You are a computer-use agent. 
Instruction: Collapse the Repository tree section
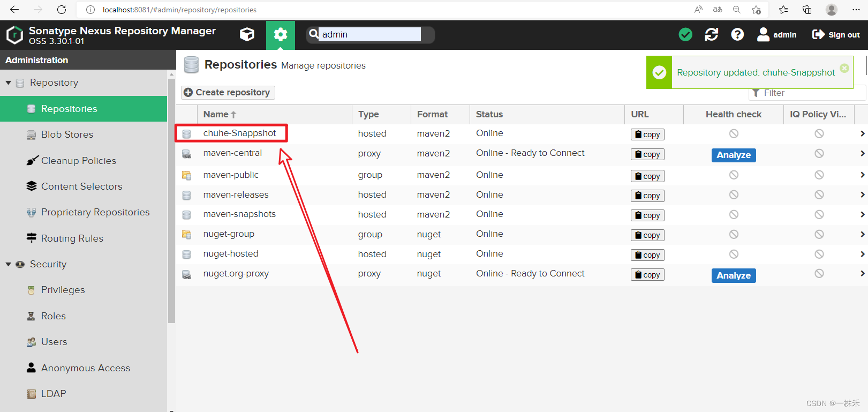9,83
